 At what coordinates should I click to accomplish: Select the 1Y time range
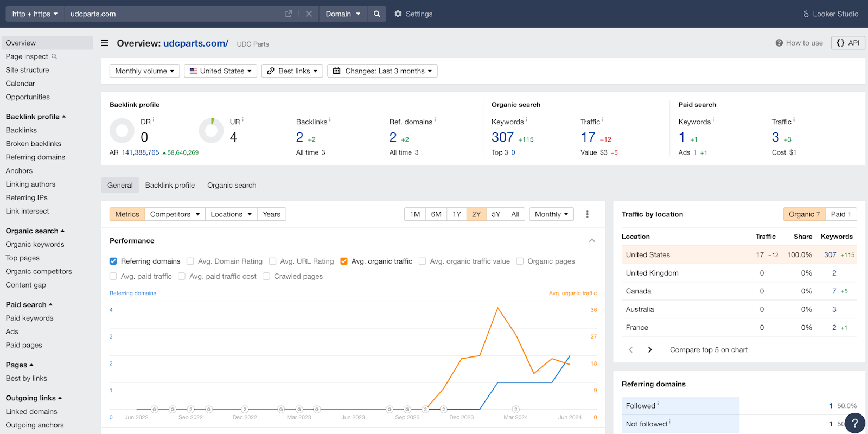coord(457,214)
